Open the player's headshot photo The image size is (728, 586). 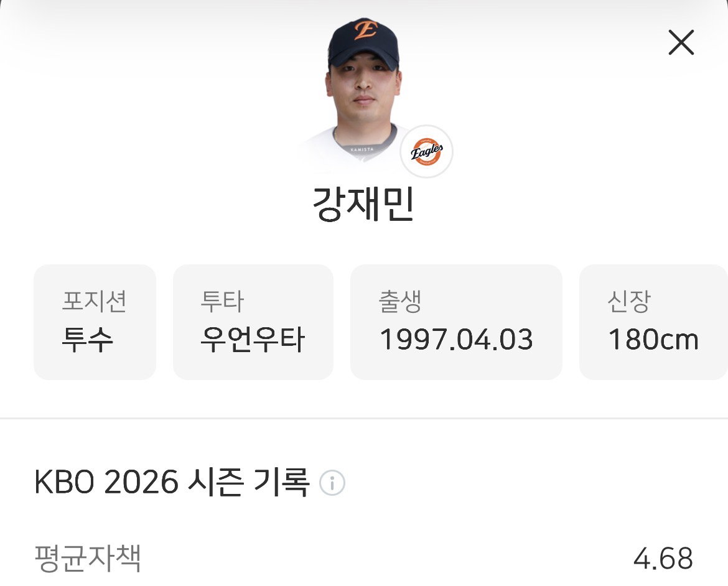click(x=363, y=91)
